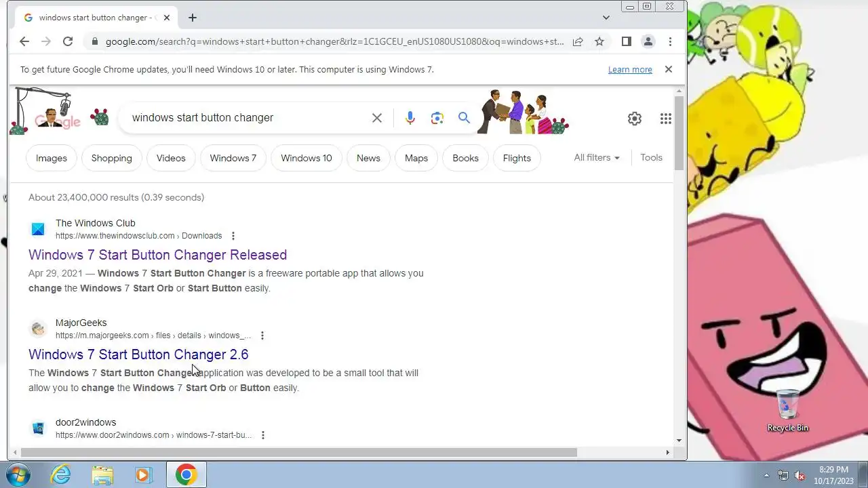Click the door2windows site favicon

coord(38,428)
